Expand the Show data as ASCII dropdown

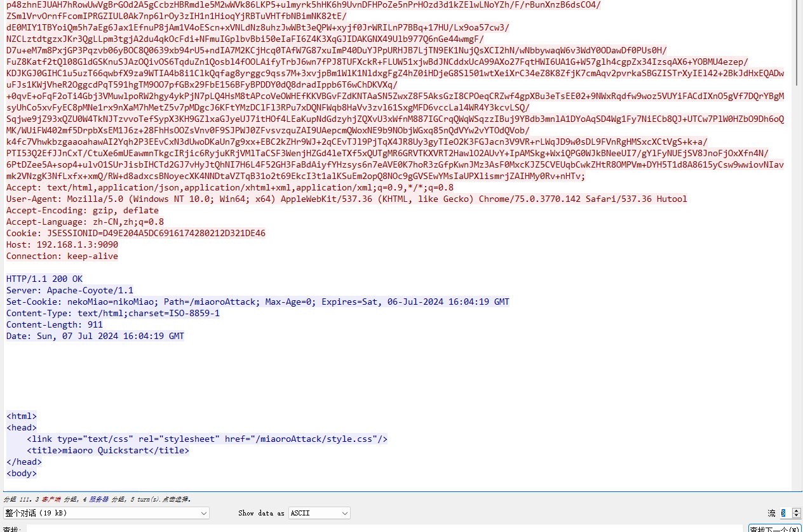point(319,513)
